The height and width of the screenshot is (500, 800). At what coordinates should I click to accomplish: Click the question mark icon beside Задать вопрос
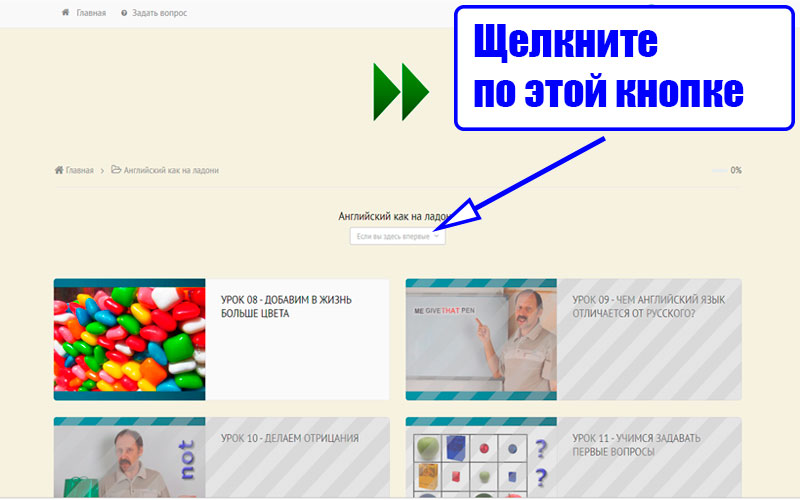coord(124,13)
